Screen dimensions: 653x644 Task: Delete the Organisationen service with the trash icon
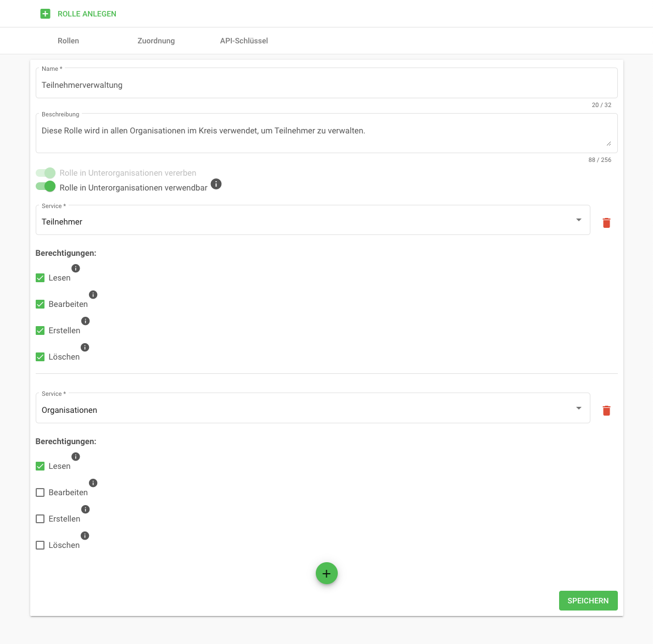[606, 411]
